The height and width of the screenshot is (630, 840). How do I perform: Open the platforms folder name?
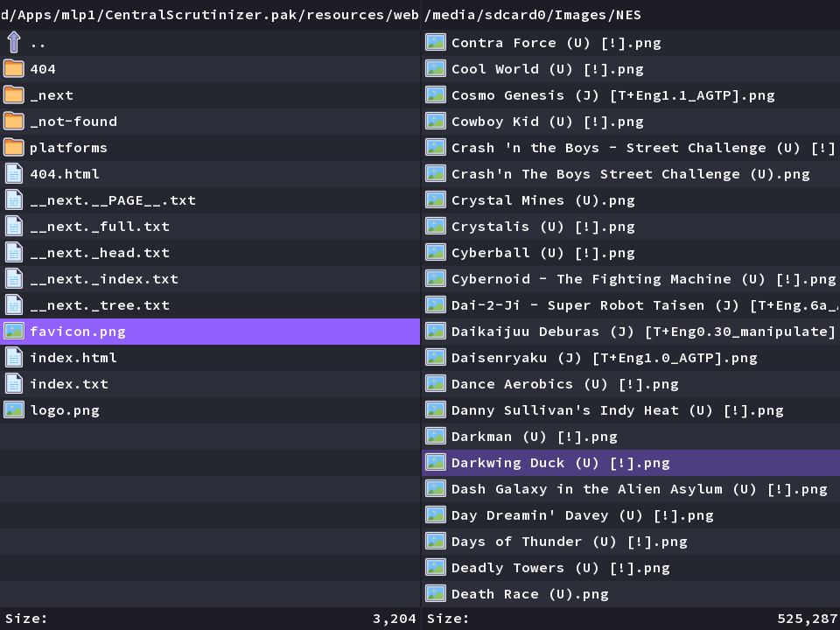(68, 148)
